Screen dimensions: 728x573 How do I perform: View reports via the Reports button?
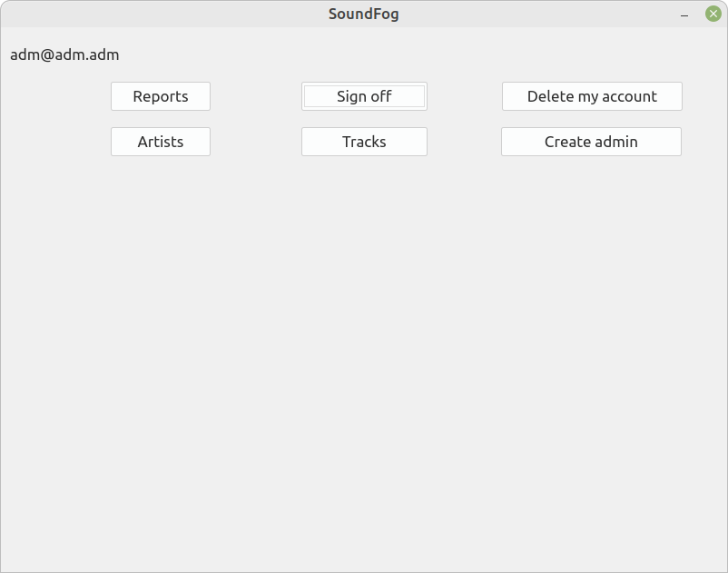point(161,96)
